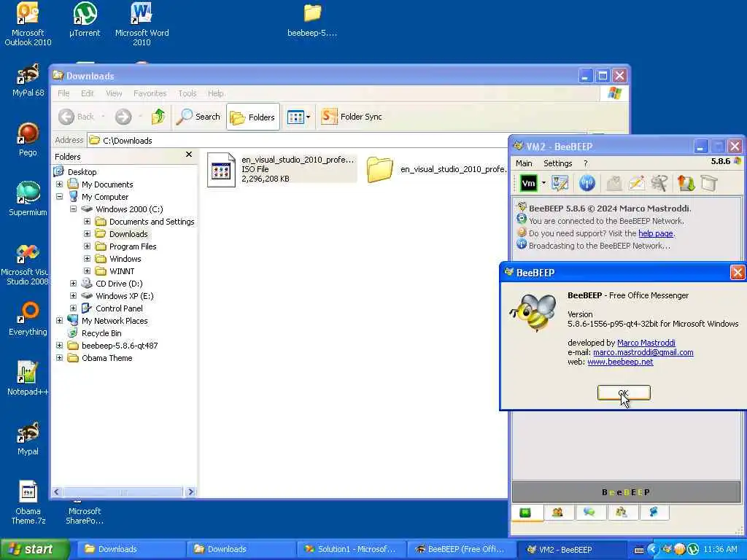The height and width of the screenshot is (560, 747).
Task: Select beebeep-5.8.6-qt487 folder in tree
Action: click(x=120, y=345)
